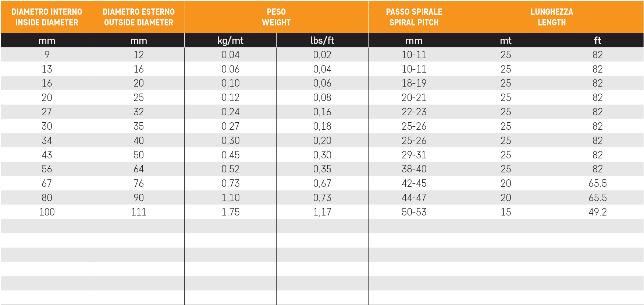This screenshot has height=305, width=644.
Task: Select the 15 mt length cell
Action: click(x=506, y=212)
